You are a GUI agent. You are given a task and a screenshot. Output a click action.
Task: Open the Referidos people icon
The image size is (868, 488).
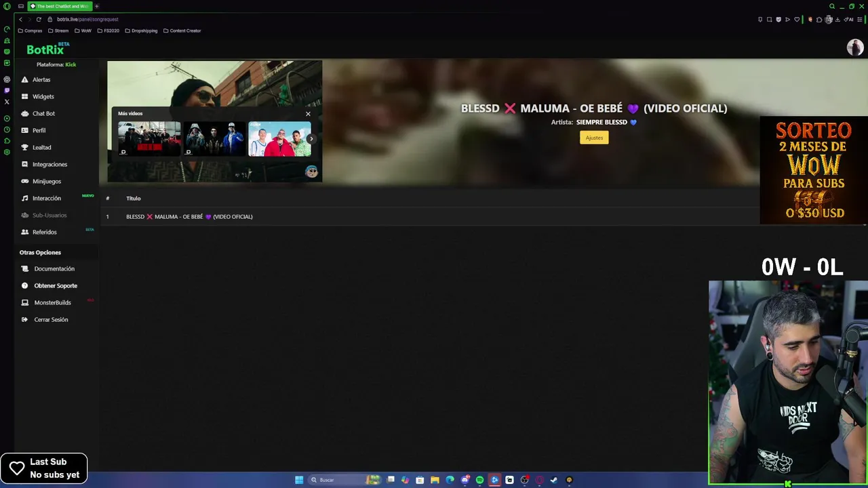click(x=25, y=232)
